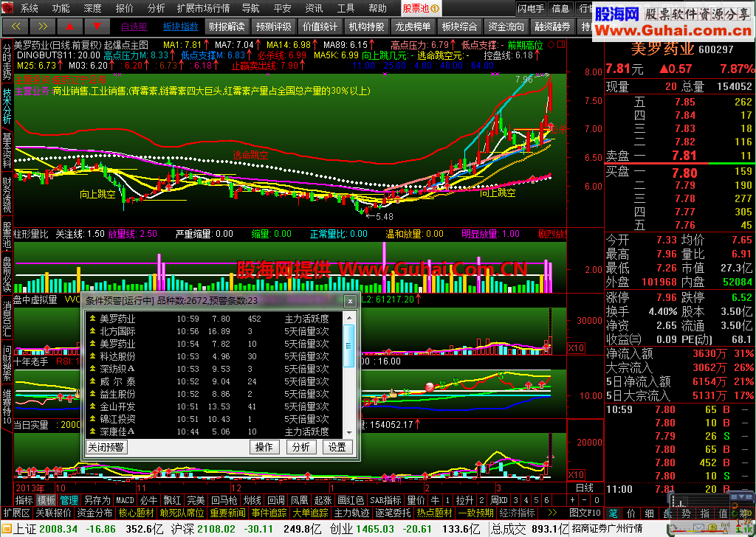Image resolution: width=756 pixels, height=537 pixels.
Task: Select the 深纺织A alert row
Action: [x=215, y=369]
